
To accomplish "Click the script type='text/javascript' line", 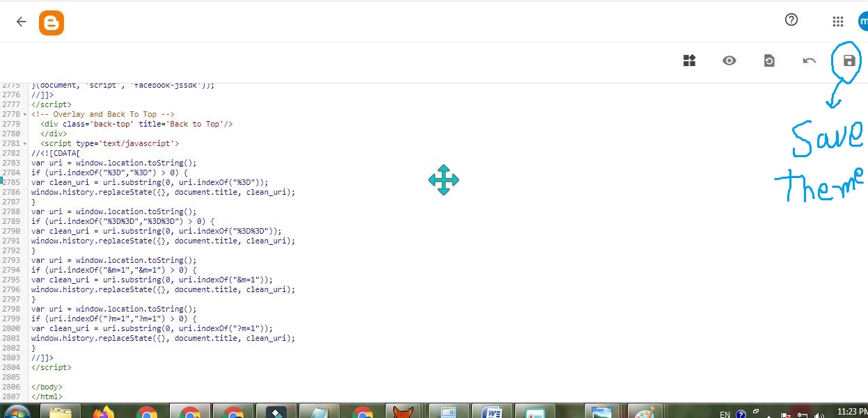I will (110, 143).
